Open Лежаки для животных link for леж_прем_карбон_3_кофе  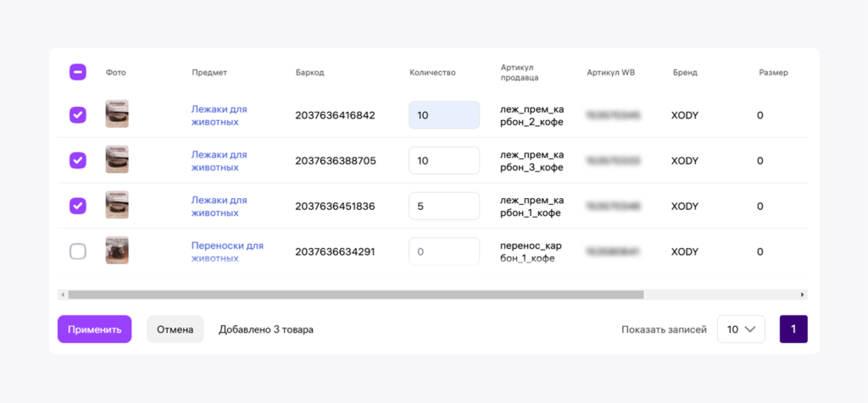220,160
